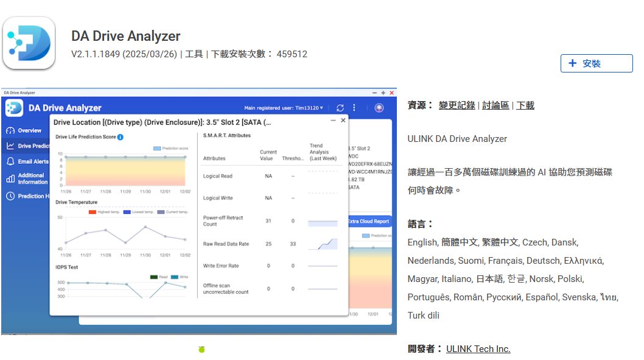Toggle the Read series in IOPS legend
The width and height of the screenshot is (644, 360).
pyautogui.click(x=158, y=277)
